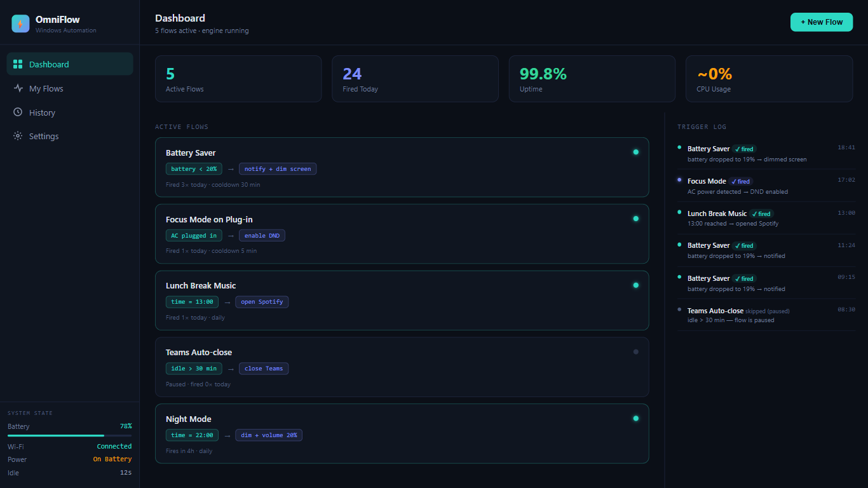The height and width of the screenshot is (488, 868).
Task: Click the 'On Battery' power status
Action: tap(112, 459)
